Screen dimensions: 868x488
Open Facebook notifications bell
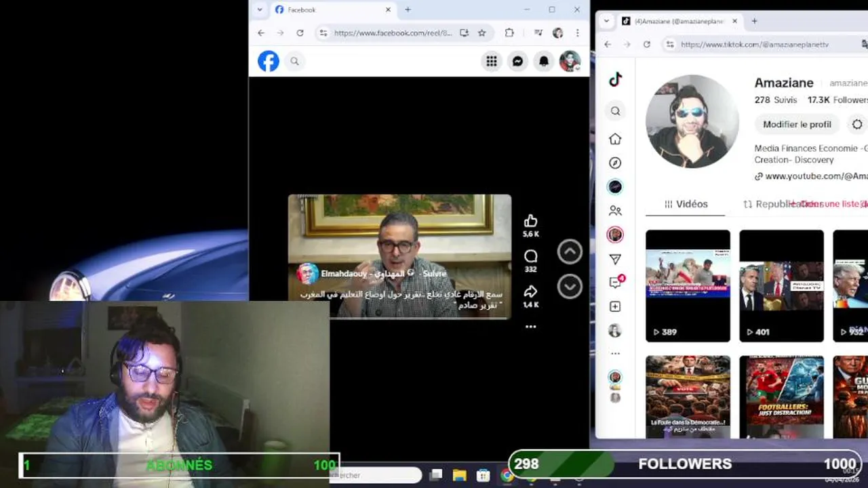click(x=544, y=62)
